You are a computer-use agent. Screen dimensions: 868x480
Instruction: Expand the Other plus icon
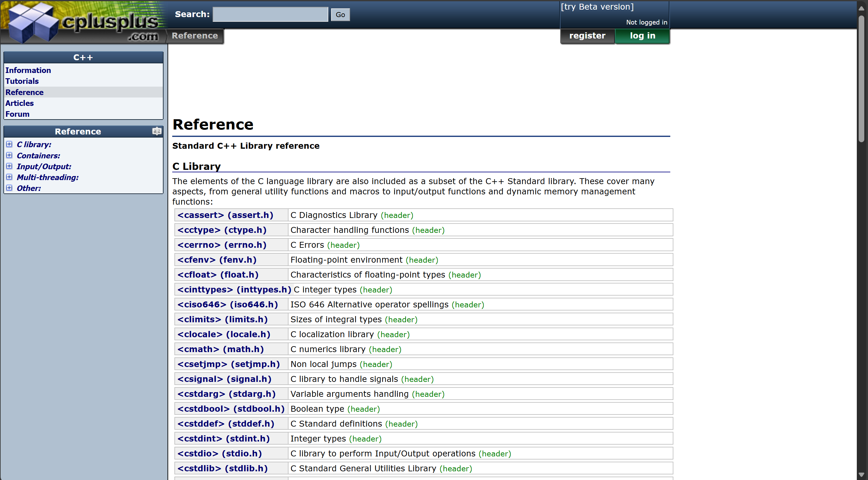(x=9, y=188)
